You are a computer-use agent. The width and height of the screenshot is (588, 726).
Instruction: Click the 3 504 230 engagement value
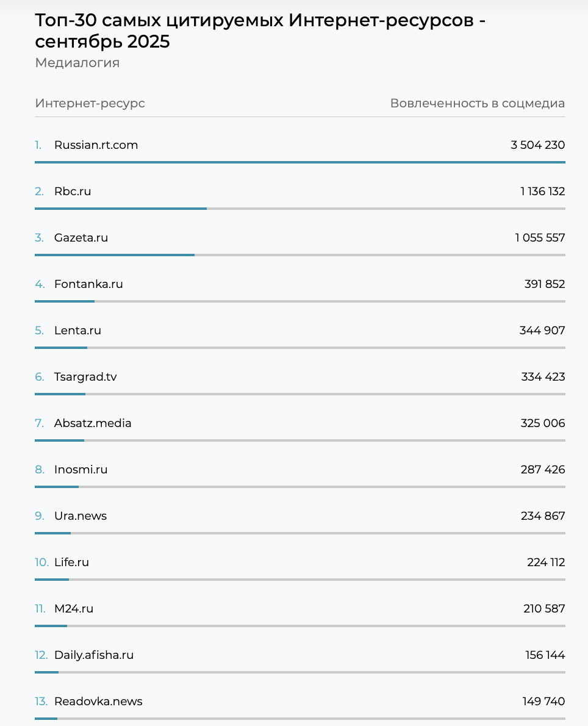(537, 145)
